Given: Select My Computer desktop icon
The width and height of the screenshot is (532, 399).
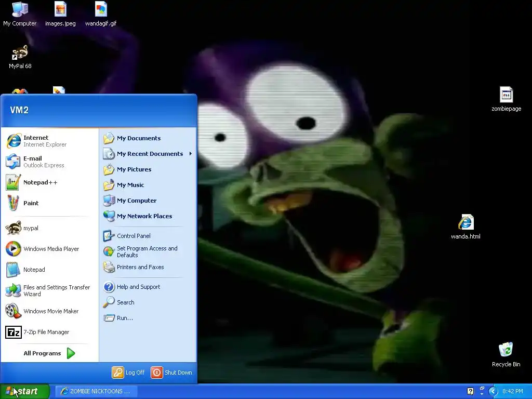Looking at the screenshot, I should tap(20, 14).
